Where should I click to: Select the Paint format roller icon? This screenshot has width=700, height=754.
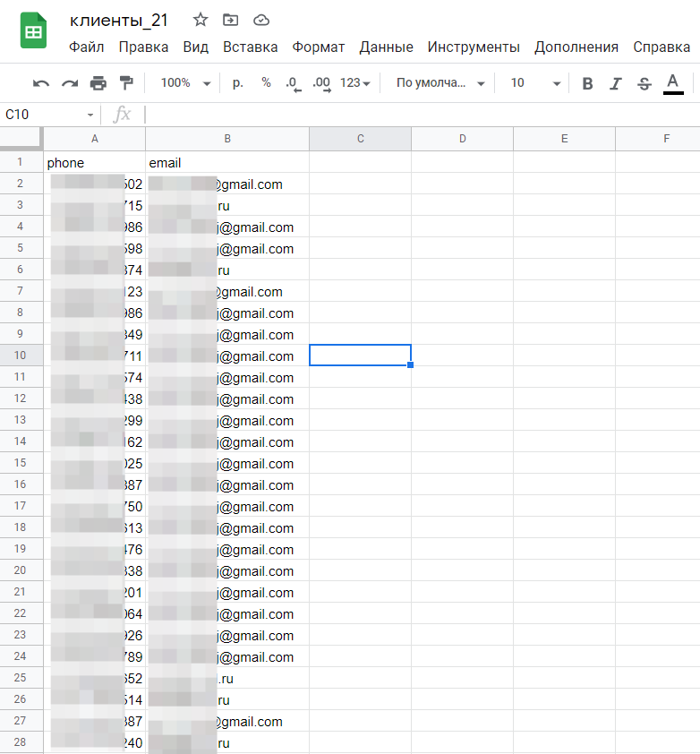[126, 83]
